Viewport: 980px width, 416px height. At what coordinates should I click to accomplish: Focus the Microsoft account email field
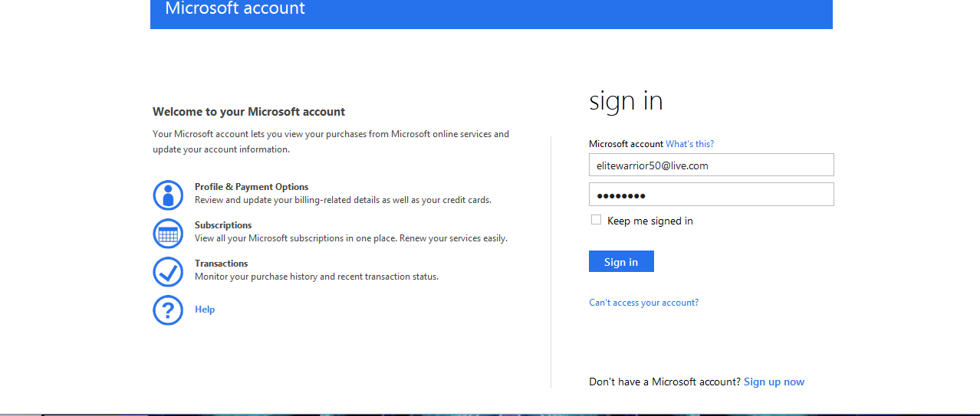[711, 165]
